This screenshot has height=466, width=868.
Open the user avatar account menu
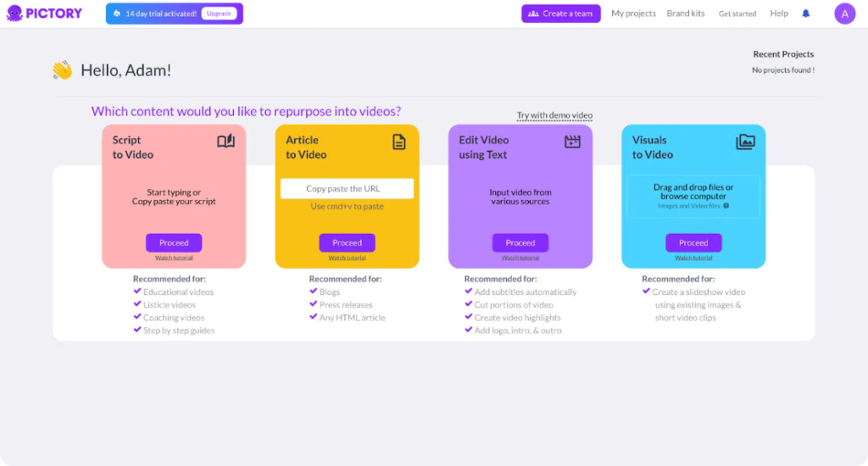tap(844, 14)
